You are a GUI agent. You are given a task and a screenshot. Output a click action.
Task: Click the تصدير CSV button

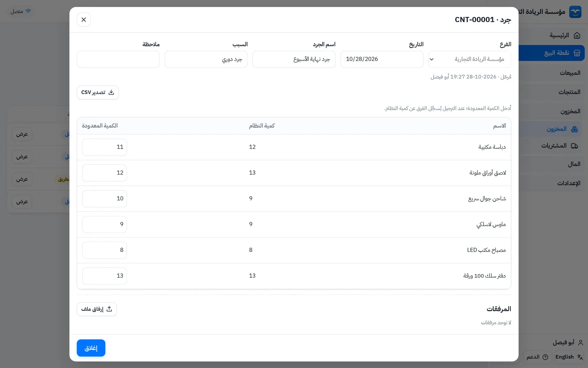point(98,92)
